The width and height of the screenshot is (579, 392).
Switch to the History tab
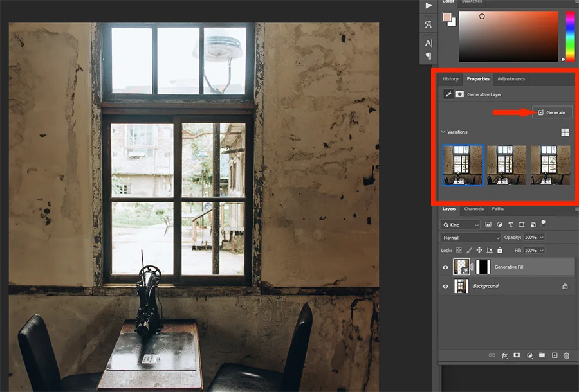pos(450,79)
